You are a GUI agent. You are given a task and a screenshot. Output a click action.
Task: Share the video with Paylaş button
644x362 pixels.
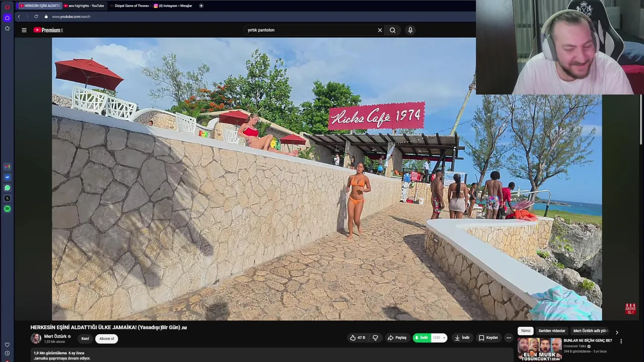[x=397, y=338]
